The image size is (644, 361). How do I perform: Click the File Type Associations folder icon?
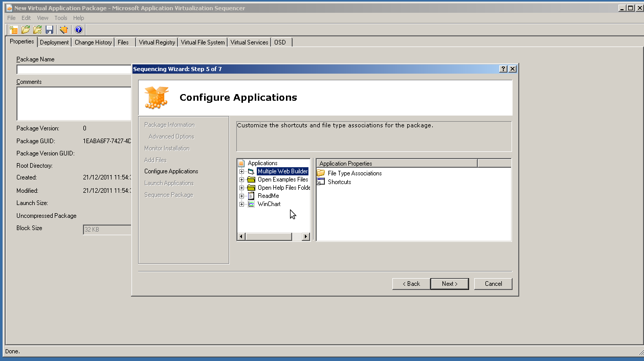pos(321,173)
